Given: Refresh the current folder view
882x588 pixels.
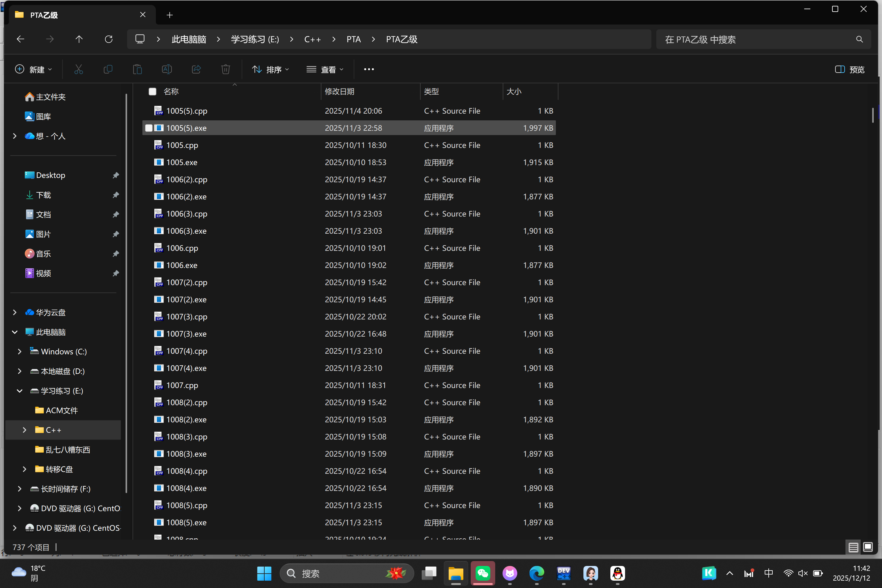Looking at the screenshot, I should pos(109,40).
